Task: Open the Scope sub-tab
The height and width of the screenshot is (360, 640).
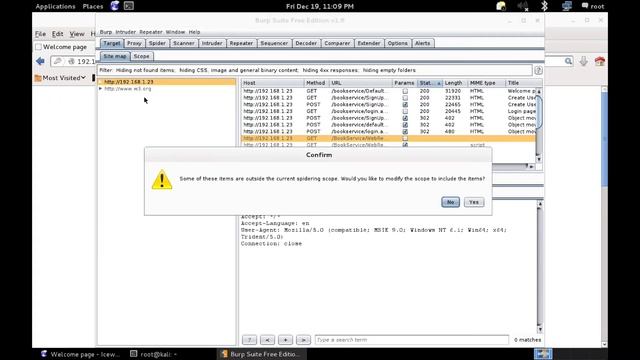Action: click(x=142, y=56)
